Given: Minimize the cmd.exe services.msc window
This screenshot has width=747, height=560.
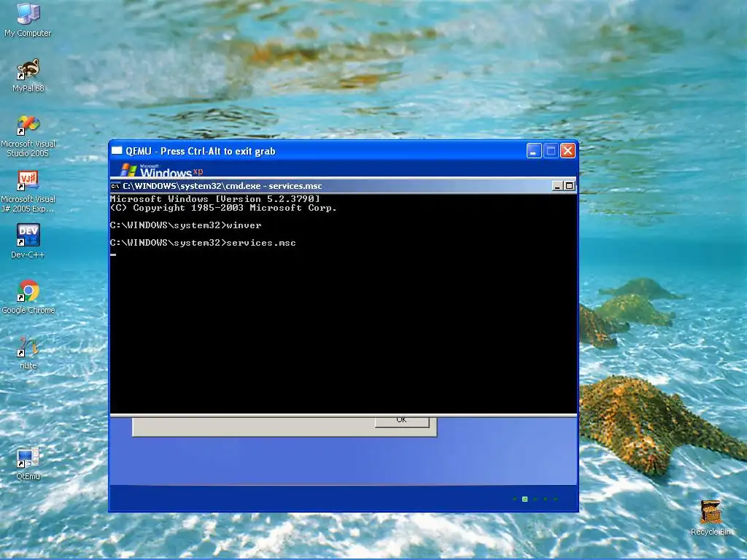Looking at the screenshot, I should (x=557, y=186).
